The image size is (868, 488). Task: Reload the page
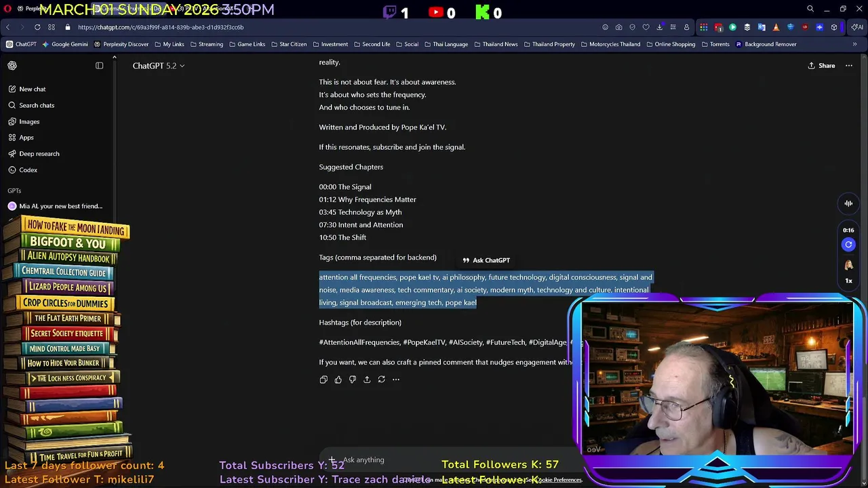(37, 27)
